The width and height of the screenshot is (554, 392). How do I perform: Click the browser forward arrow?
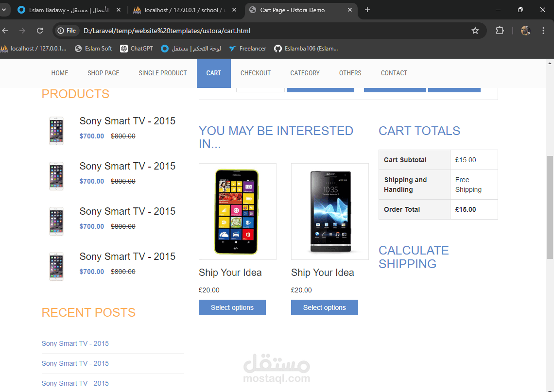pyautogui.click(x=22, y=31)
